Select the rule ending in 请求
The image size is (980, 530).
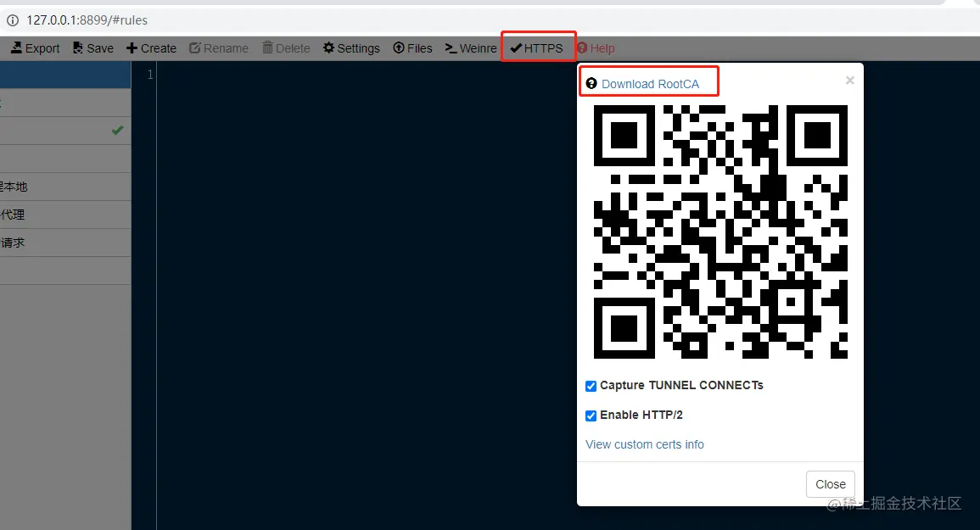point(65,243)
